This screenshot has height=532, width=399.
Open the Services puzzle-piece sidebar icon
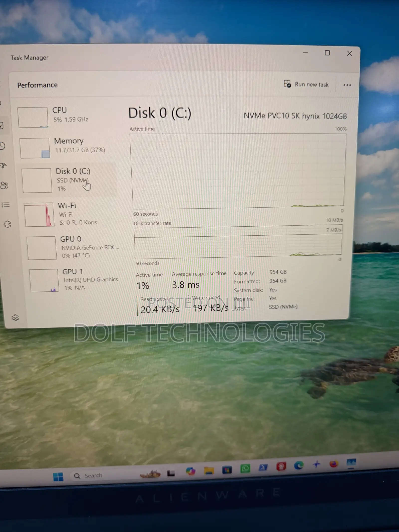click(x=7, y=224)
